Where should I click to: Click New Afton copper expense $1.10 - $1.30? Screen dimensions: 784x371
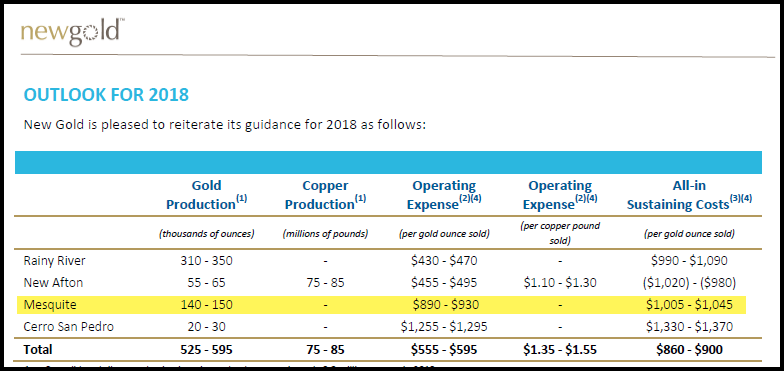pos(560,283)
